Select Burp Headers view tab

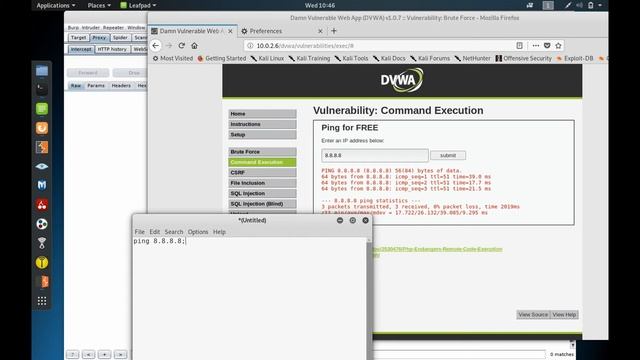(121, 86)
